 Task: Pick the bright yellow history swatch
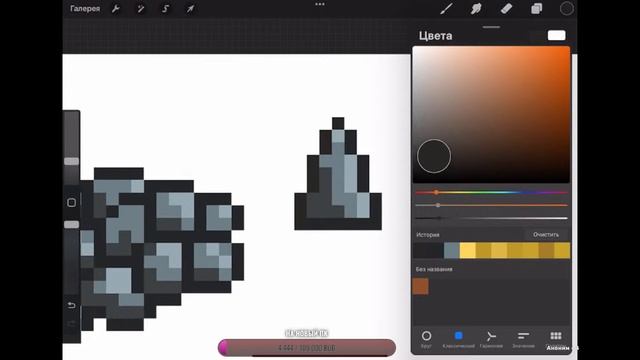pyautogui.click(x=467, y=250)
